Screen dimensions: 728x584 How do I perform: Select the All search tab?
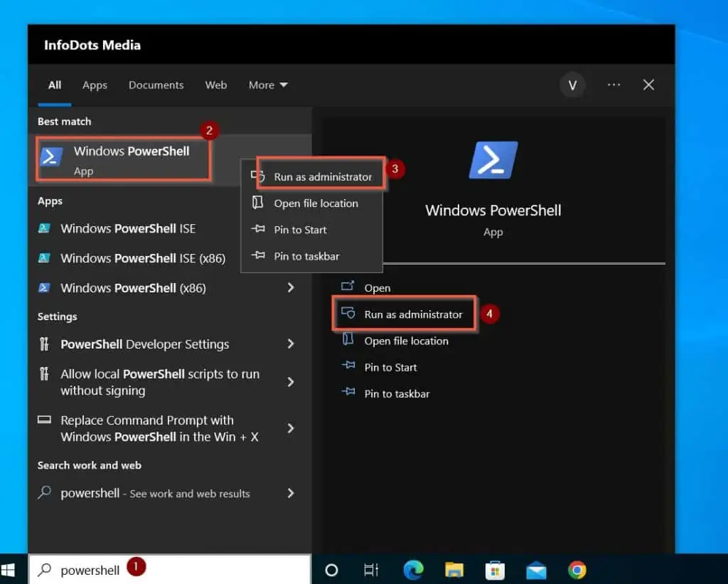coord(55,85)
